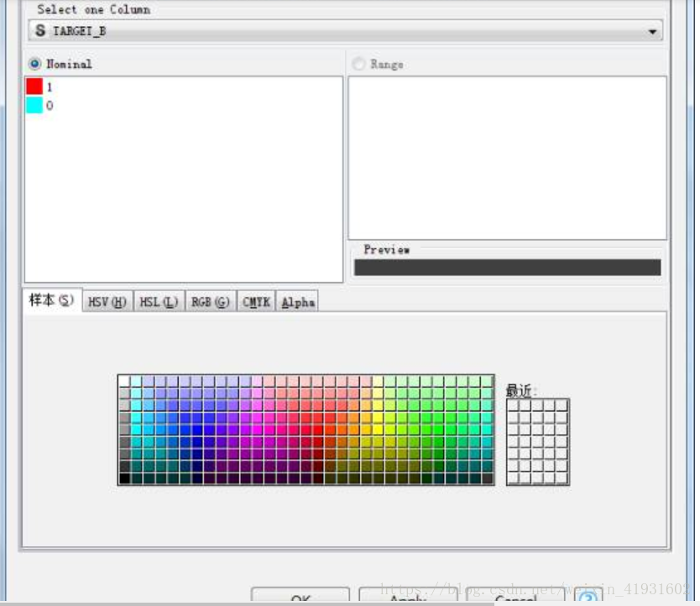This screenshot has width=700, height=606.
Task: Open help with the question mark icon
Action: tap(588, 596)
